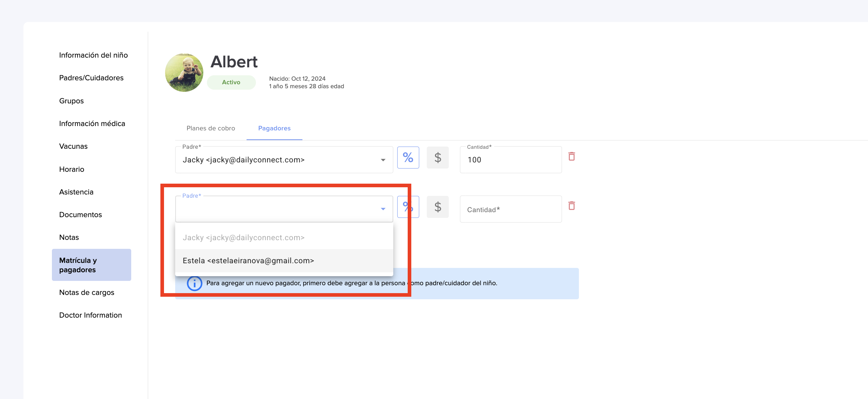Delete the first payer row for Jacky

tap(571, 157)
